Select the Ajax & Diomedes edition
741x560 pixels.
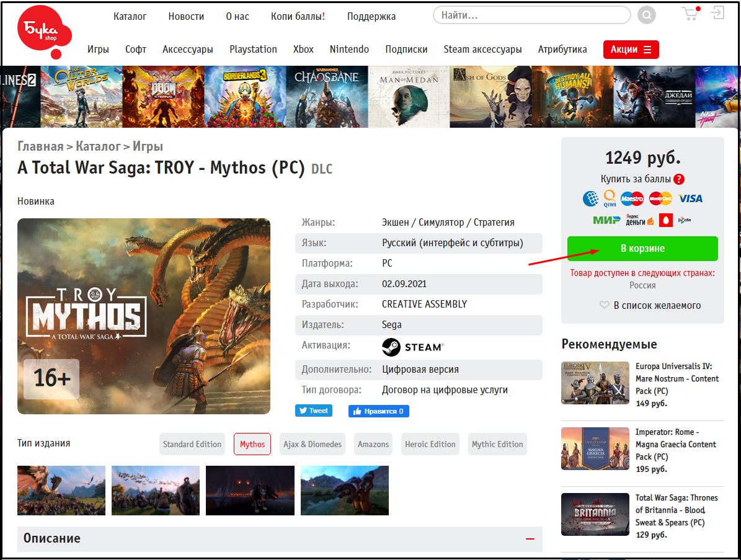pos(313,444)
